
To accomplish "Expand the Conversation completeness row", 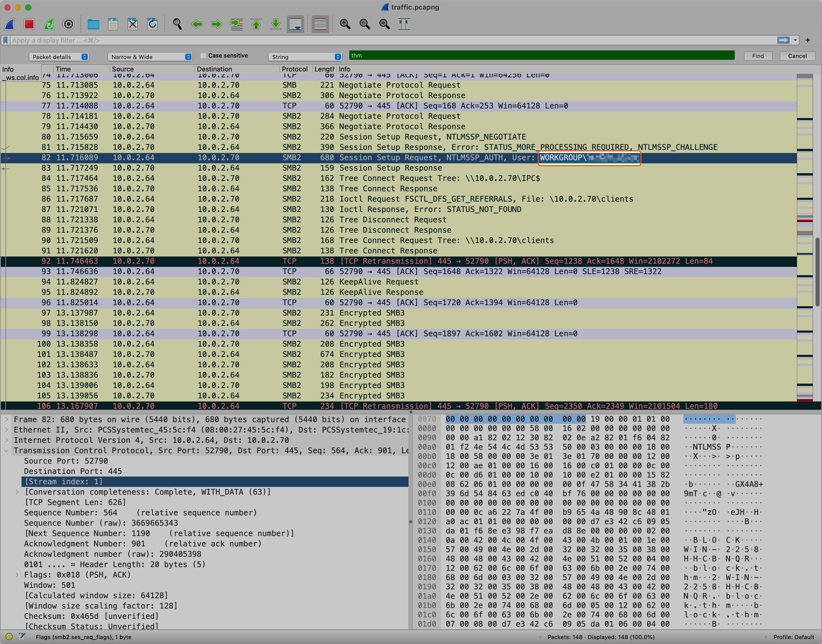I will click(17, 492).
